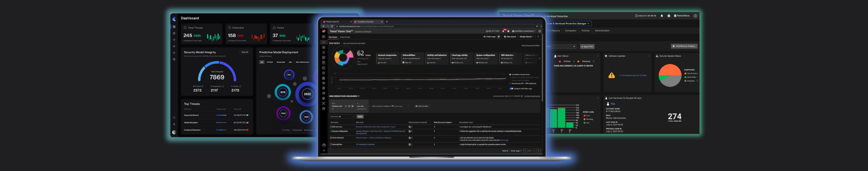Click the Suspicious count 2117

[x=214, y=90]
